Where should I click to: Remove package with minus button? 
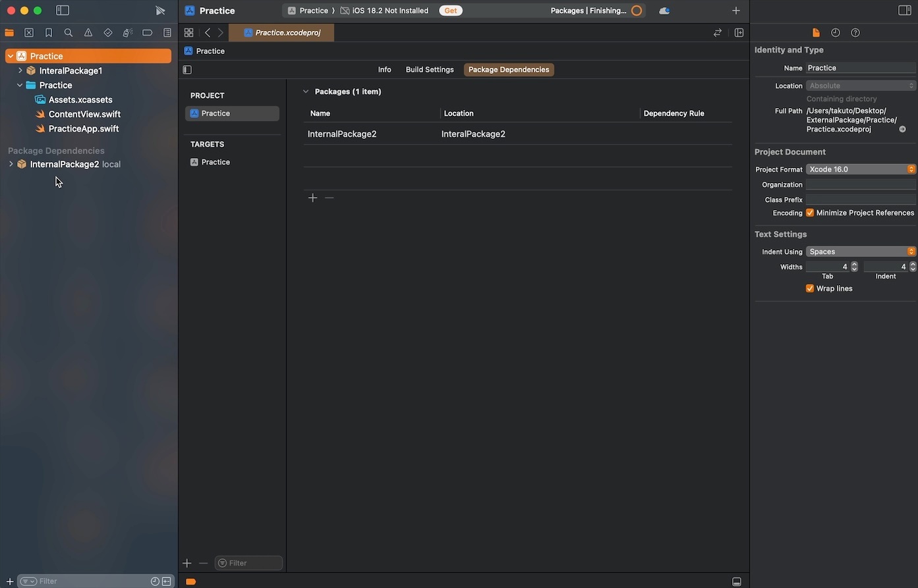click(x=330, y=198)
